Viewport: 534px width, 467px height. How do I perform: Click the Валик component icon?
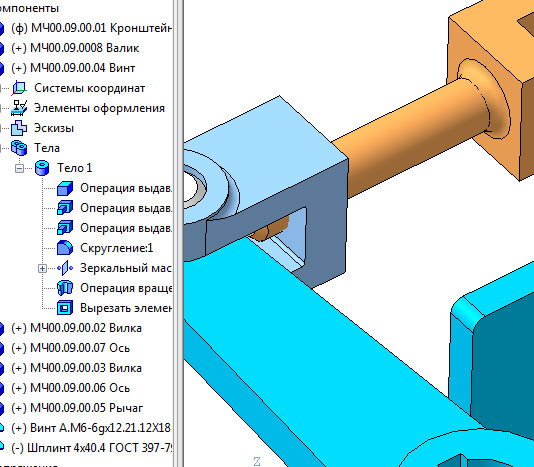[1, 48]
